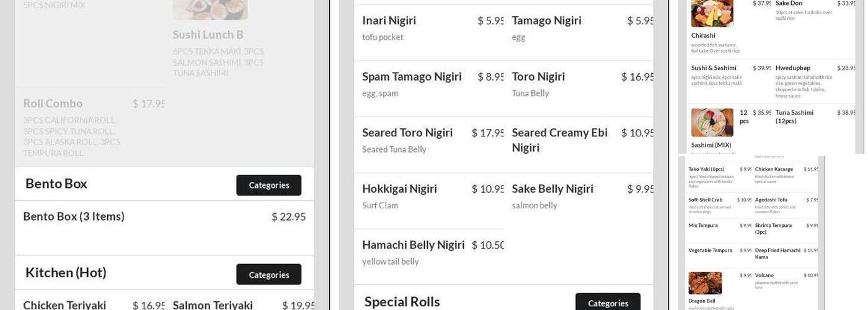
Task: Select Deep Fried Hamachi Kama item
Action: (x=777, y=253)
